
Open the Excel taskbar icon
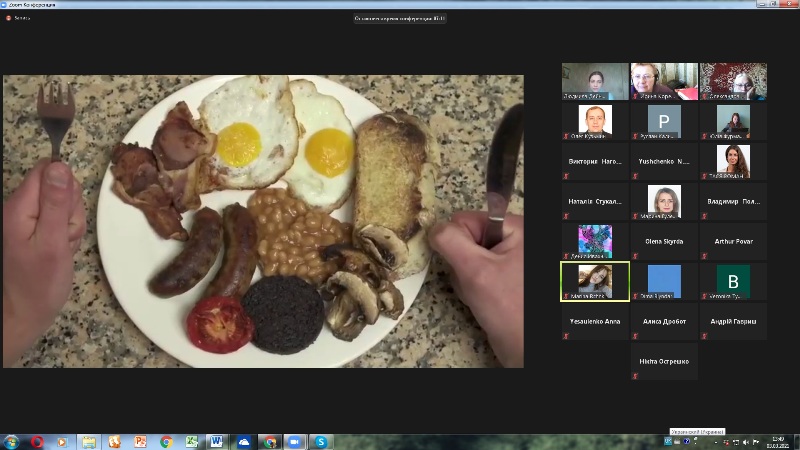coord(192,441)
